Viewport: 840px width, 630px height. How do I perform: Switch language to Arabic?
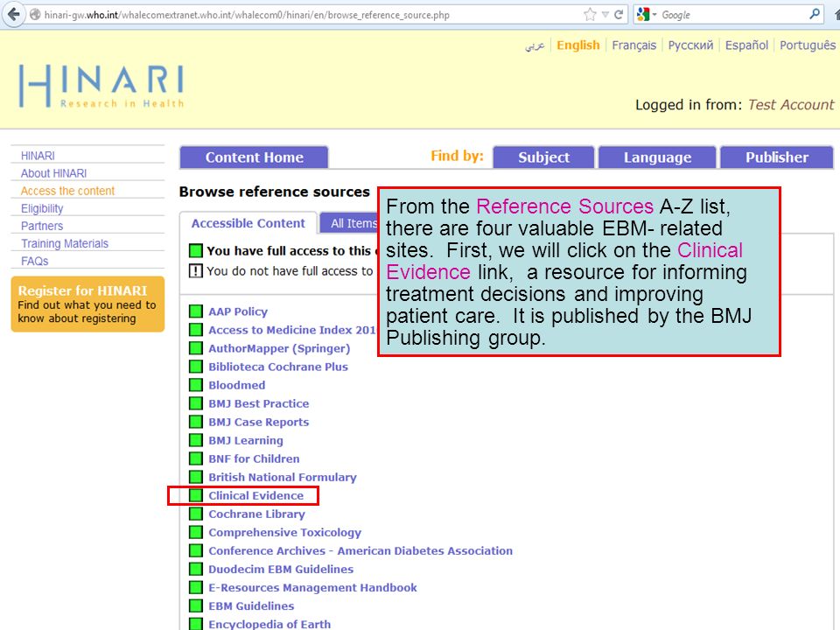pos(535,45)
